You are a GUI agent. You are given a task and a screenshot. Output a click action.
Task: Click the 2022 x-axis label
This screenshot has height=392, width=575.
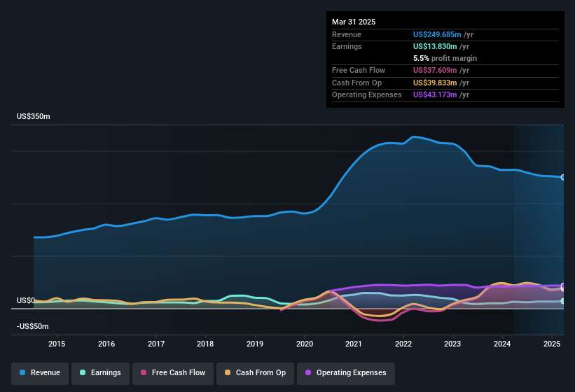[403, 344]
